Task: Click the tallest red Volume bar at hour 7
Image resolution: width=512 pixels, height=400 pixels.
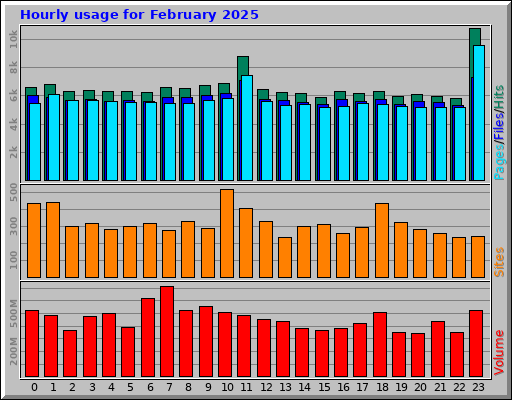Action: [167, 331]
